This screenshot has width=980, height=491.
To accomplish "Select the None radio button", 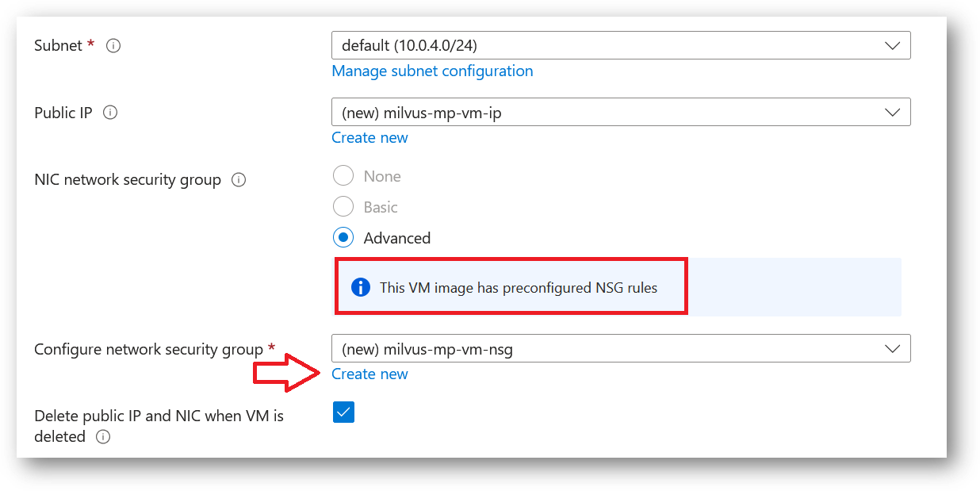I will tap(343, 176).
